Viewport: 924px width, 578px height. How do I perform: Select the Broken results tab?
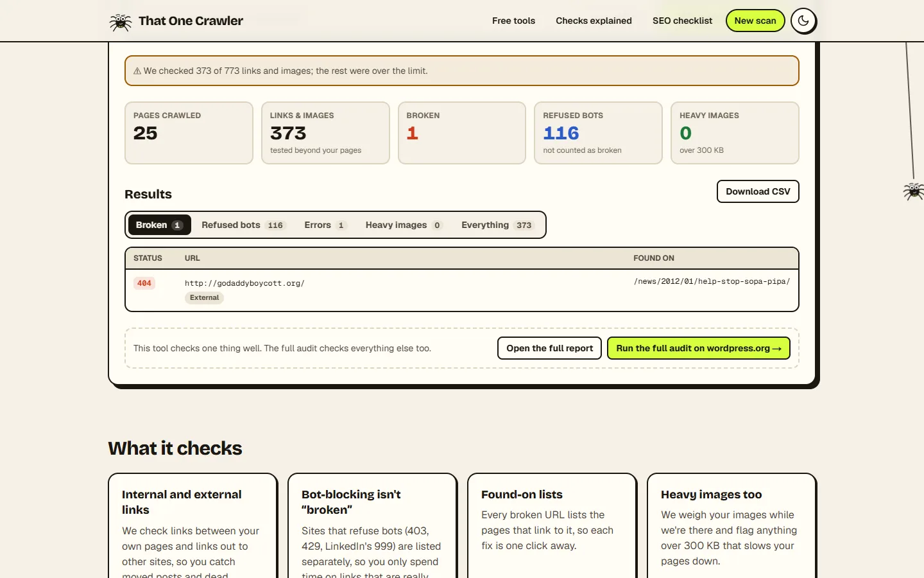(159, 225)
